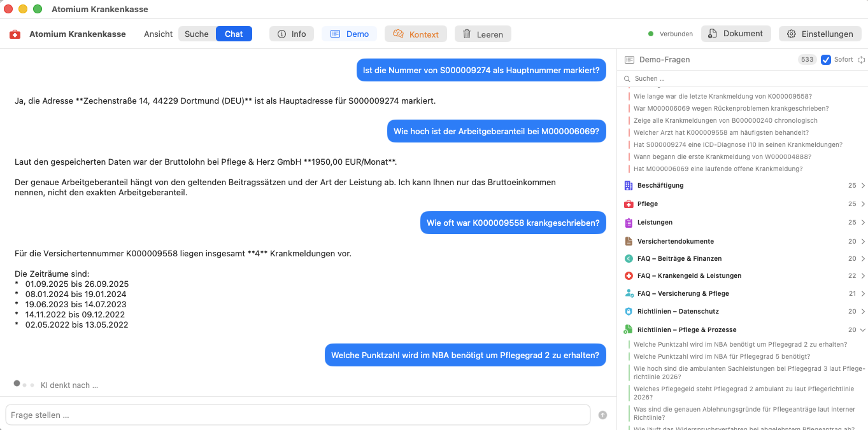Click the Kontext button label
Image resolution: width=868 pixels, height=430 pixels.
pyautogui.click(x=424, y=34)
